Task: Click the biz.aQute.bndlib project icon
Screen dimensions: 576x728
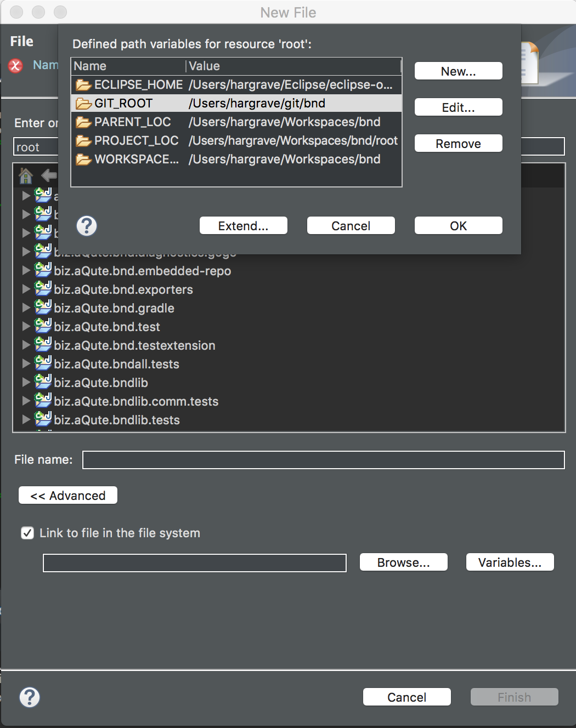Action: (x=43, y=383)
